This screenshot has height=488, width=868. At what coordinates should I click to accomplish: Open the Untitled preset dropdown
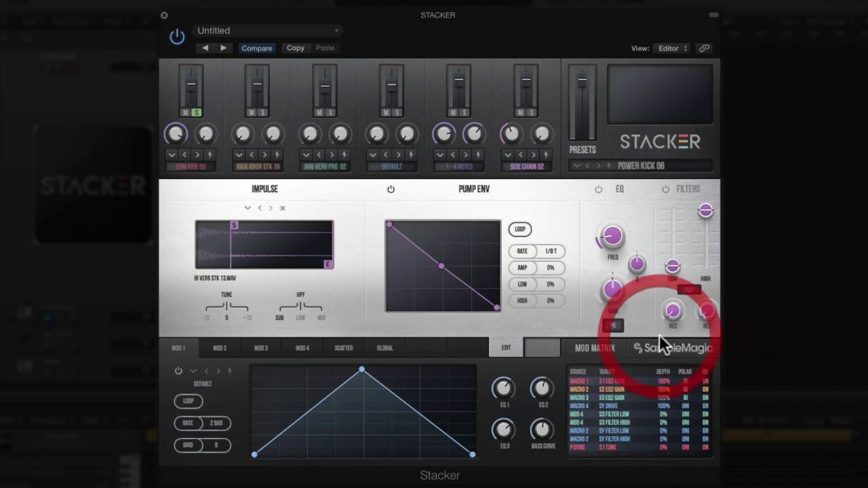pyautogui.click(x=268, y=30)
